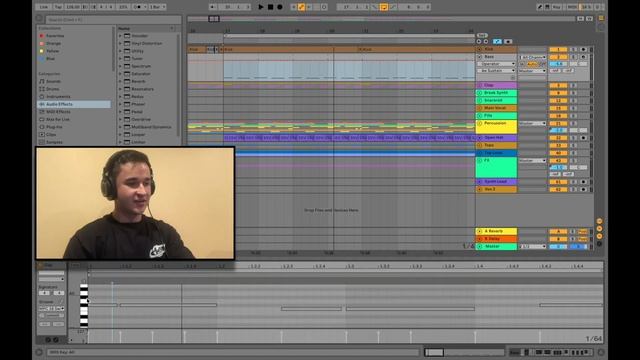Toggle Clap track activator button
Screen dimensions: 640x360
(558, 85)
